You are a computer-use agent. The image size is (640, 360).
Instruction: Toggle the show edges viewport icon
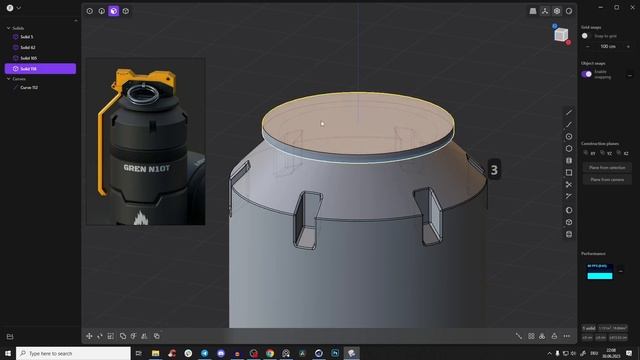click(545, 11)
